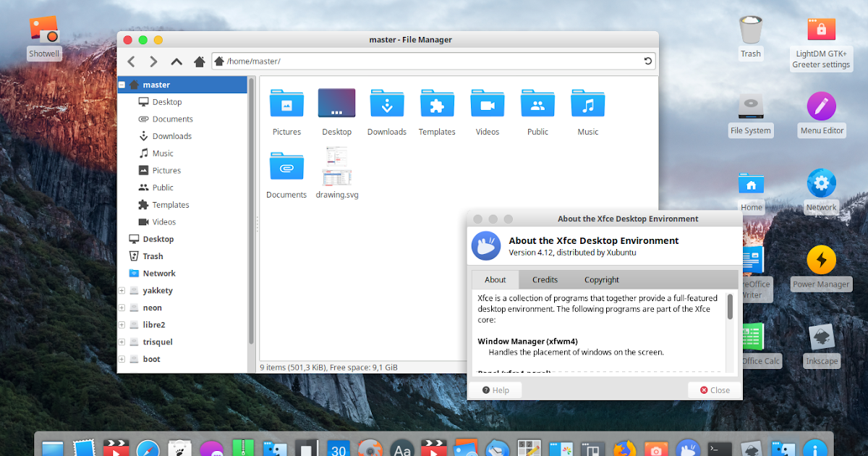868x456 pixels.
Task: Reload the current folder view
Action: pyautogui.click(x=648, y=62)
